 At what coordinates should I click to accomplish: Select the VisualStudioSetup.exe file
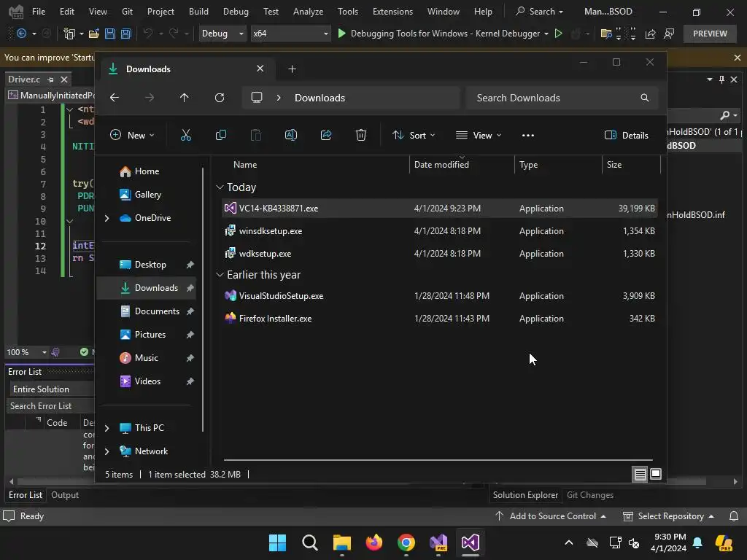tap(439, 296)
